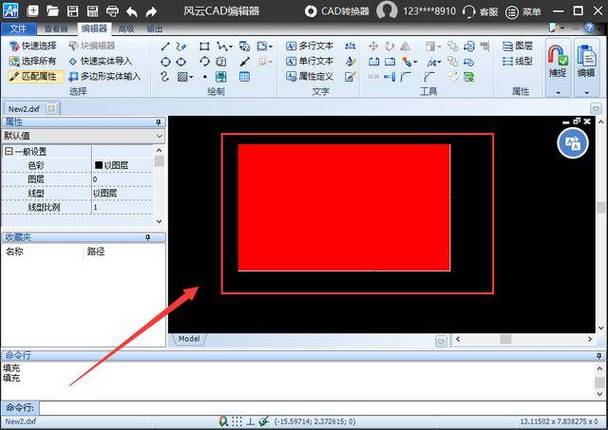Select the Circle drawing tool
608x430 pixels.
166,62
